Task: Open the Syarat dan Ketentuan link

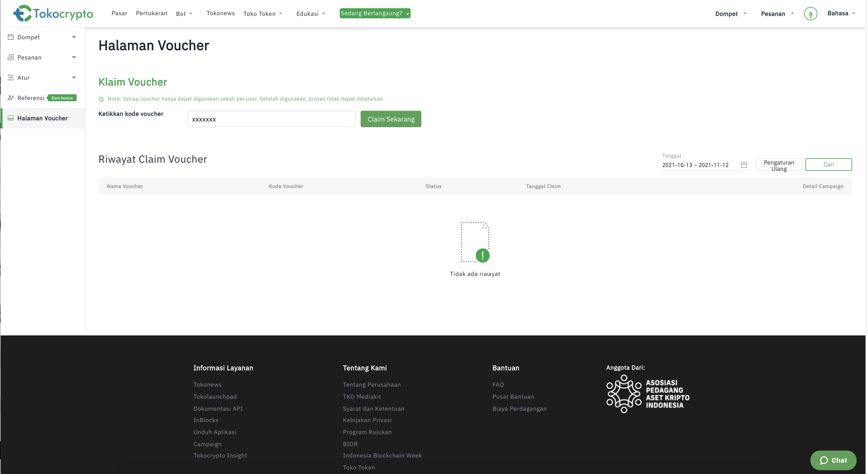Action: tap(373, 409)
